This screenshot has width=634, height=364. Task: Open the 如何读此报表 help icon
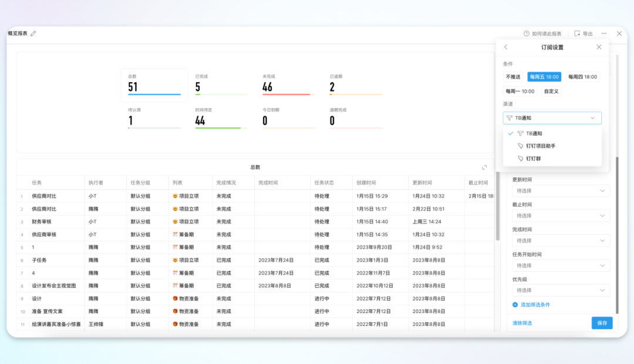[x=527, y=33]
